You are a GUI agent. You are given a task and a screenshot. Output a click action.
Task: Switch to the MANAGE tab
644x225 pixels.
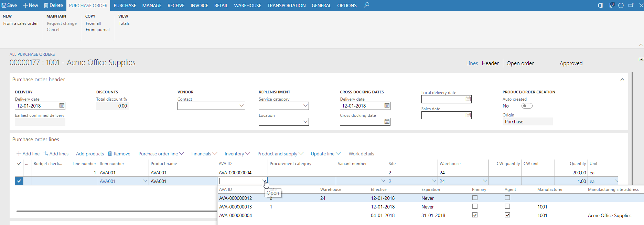[152, 6]
